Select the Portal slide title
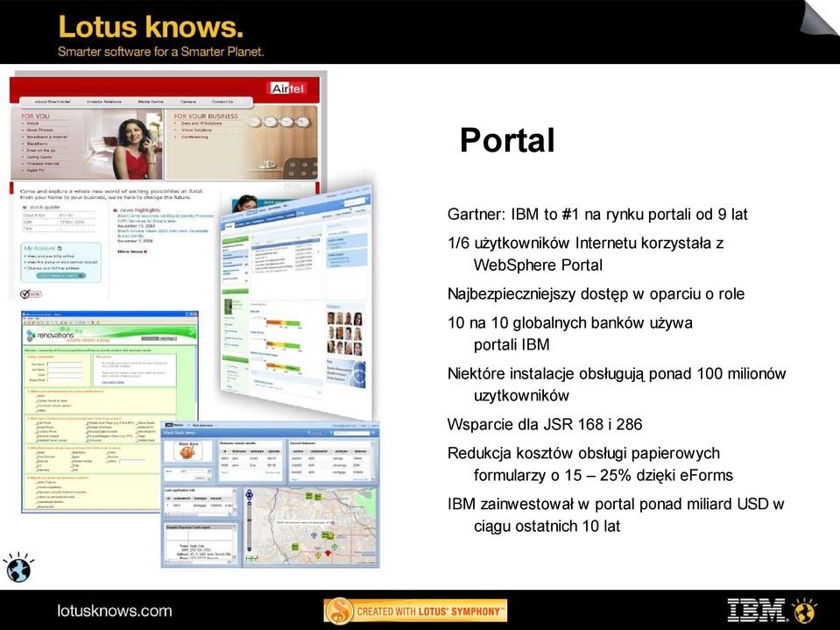Screen dimensions: 840x630 (x=507, y=140)
